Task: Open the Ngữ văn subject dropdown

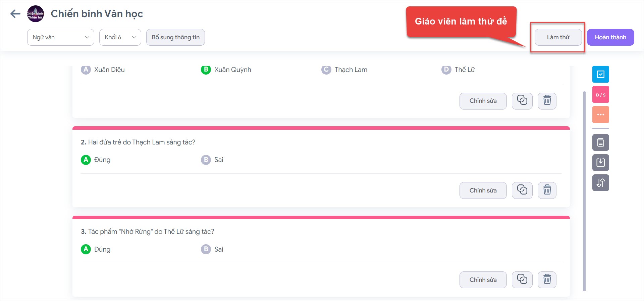Action: coord(61,37)
